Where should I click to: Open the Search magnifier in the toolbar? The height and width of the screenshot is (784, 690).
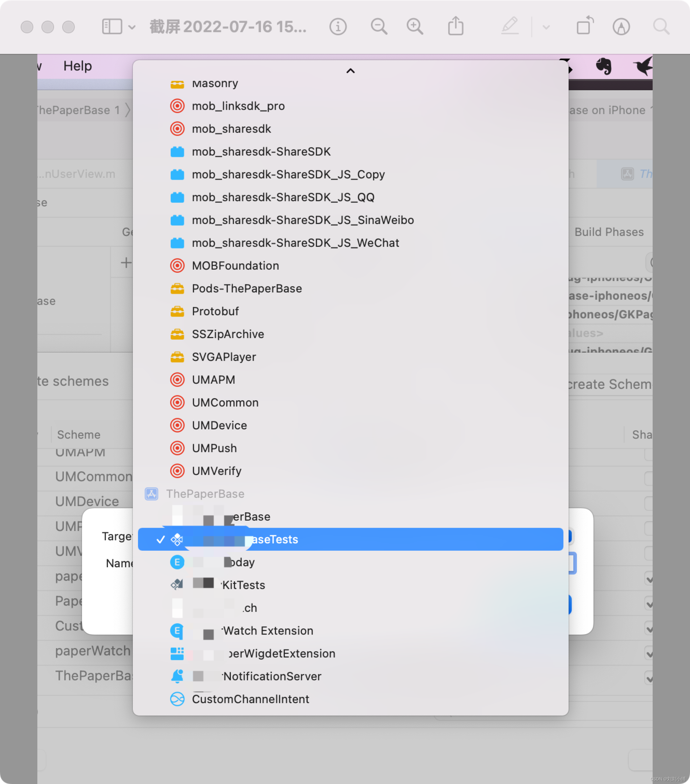661,27
